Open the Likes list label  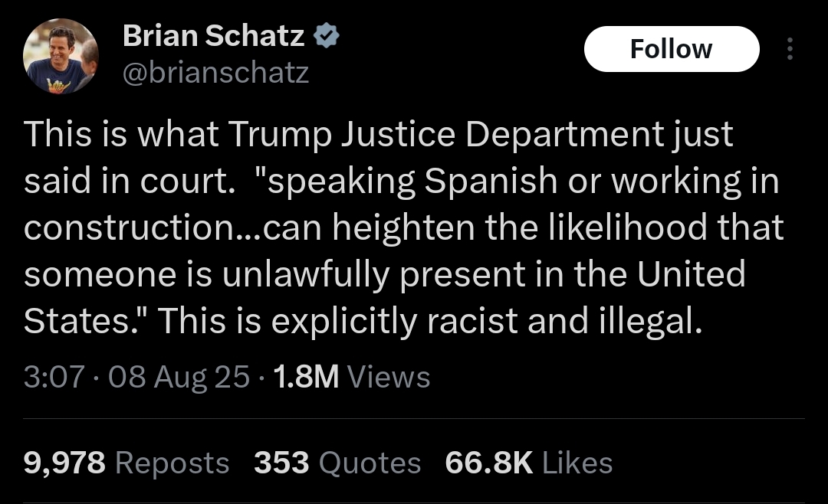point(577,463)
